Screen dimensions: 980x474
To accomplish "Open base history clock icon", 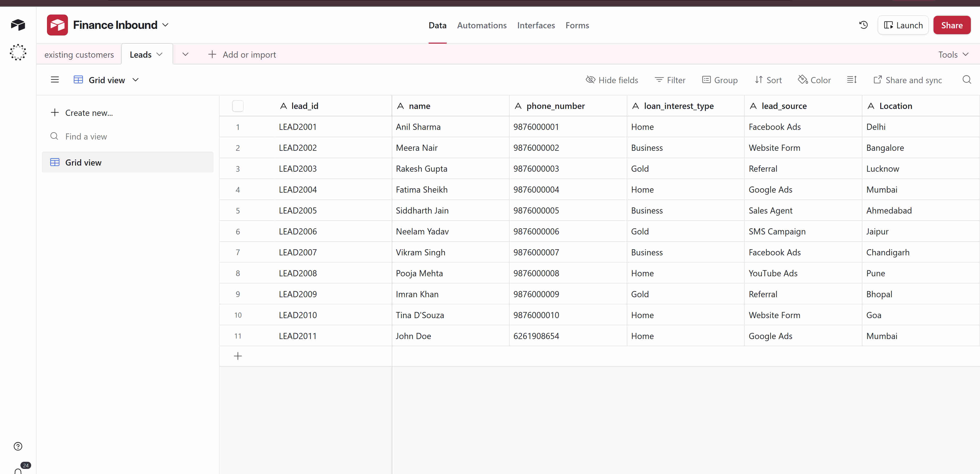I will coord(863,25).
